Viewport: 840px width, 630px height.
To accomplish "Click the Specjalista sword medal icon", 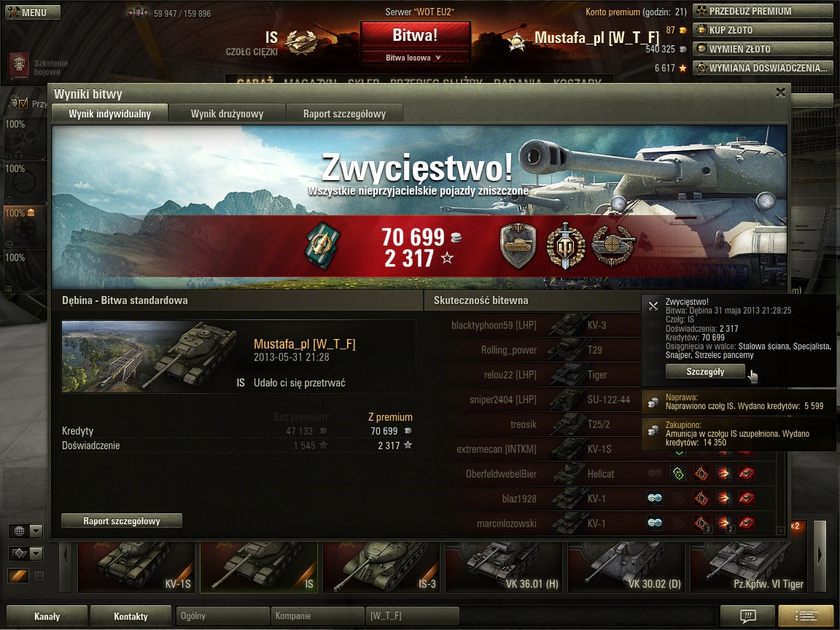I will tap(565, 246).
